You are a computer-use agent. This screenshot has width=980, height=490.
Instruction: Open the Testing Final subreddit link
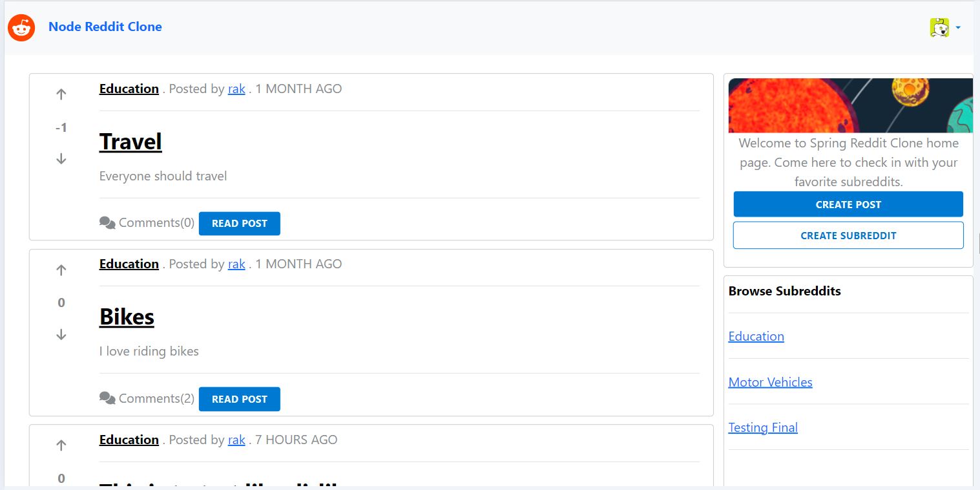click(x=763, y=427)
